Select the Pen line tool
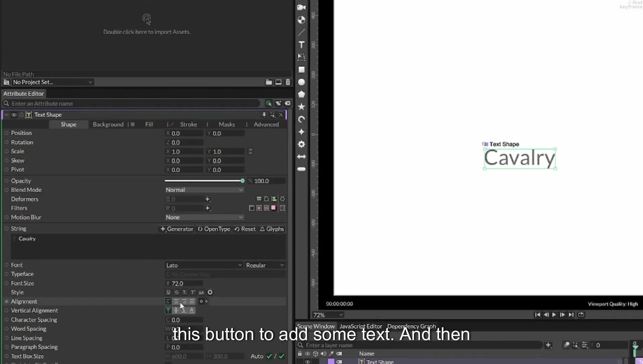643x364 pixels. click(301, 32)
